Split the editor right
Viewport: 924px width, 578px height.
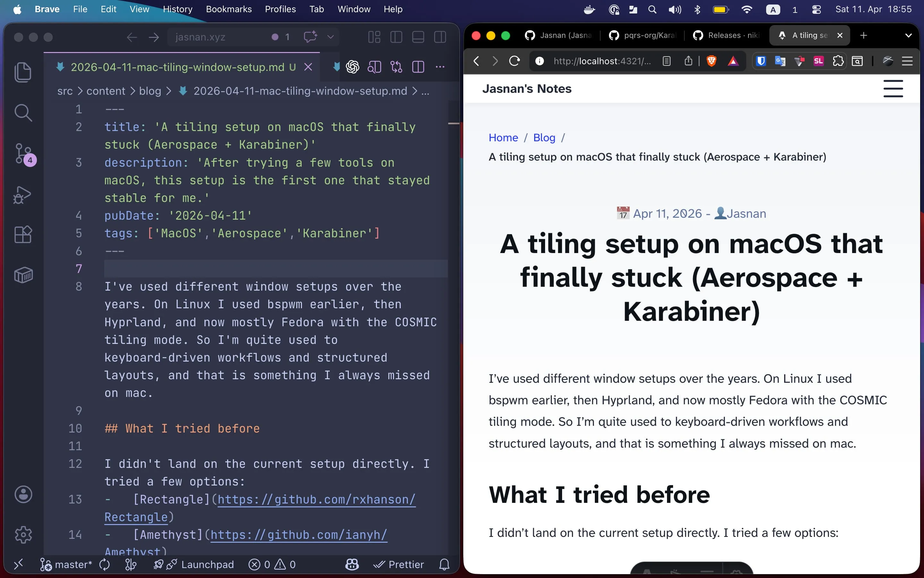[x=418, y=67]
